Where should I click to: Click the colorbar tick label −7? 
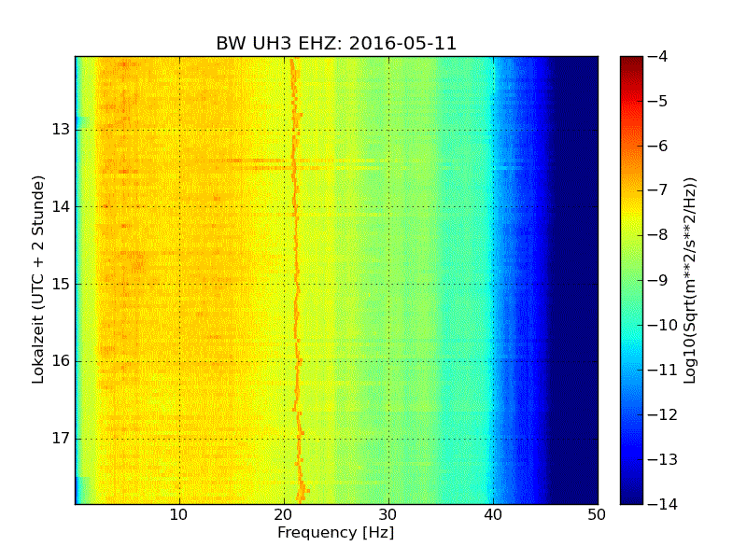pyautogui.click(x=657, y=190)
